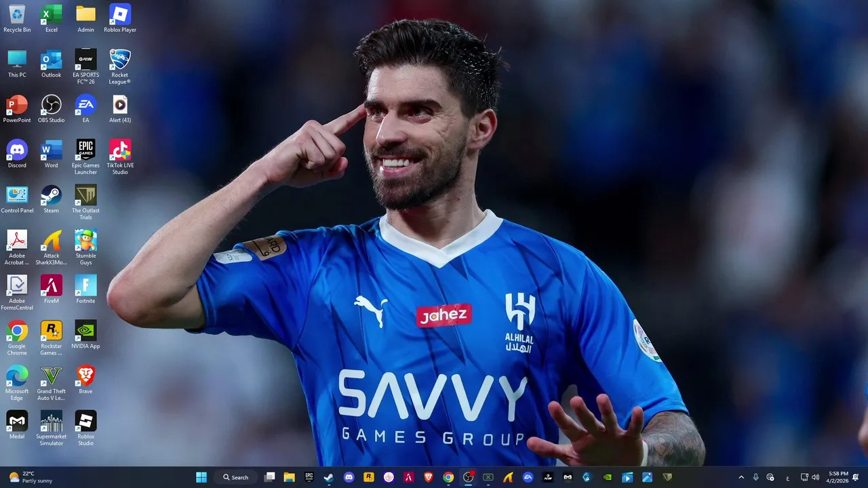Open Rockstar Games Launcher from taskbar
This screenshot has height=488, width=868.
(369, 477)
